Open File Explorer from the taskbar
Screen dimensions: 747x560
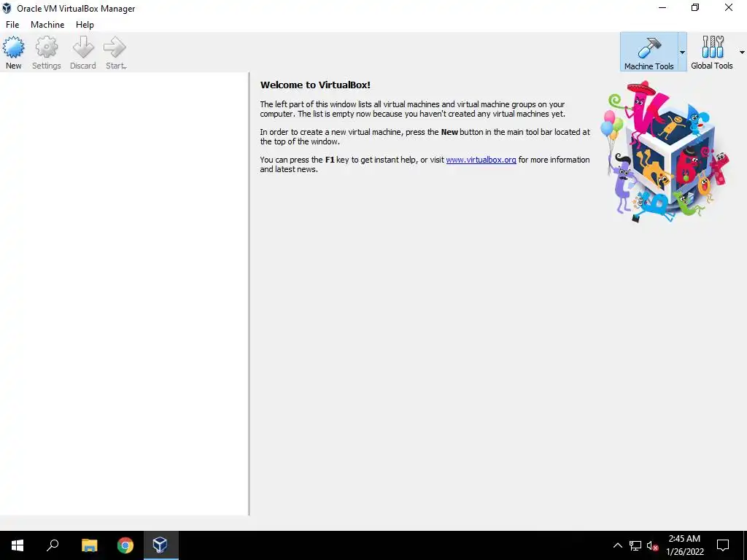point(89,545)
